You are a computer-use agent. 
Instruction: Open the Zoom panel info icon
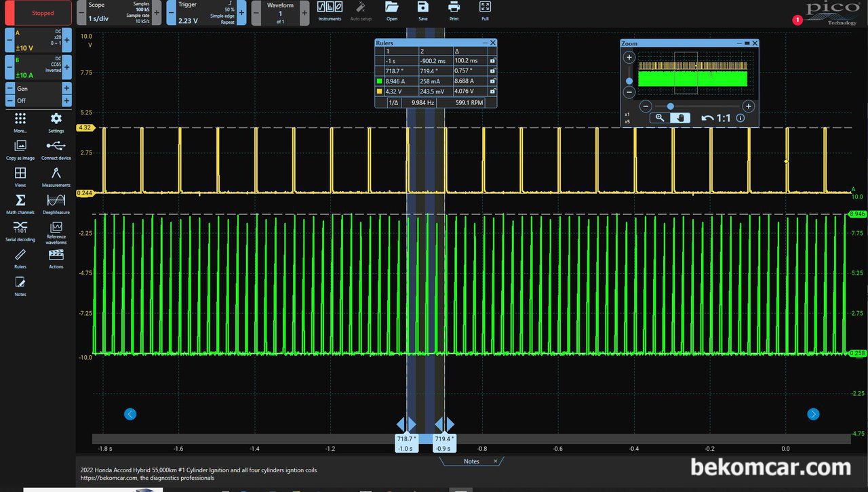(741, 118)
